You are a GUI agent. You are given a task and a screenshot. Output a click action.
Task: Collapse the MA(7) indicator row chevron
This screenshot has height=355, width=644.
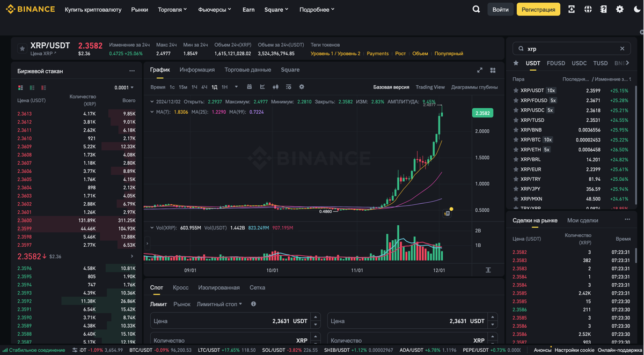pyautogui.click(x=152, y=112)
